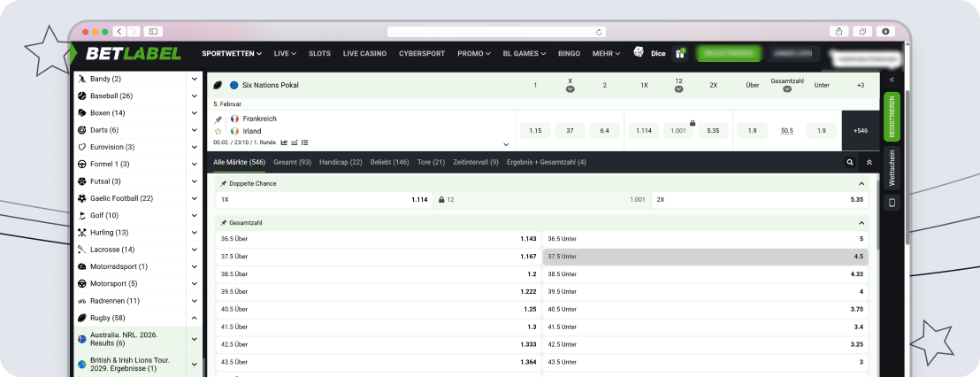Open the Wettschein bet slip panel
980x377 pixels.
[892, 167]
